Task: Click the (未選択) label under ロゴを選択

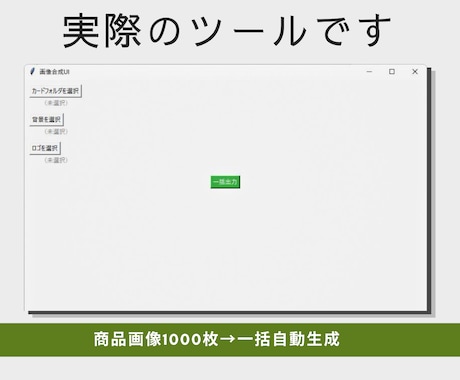Action: pyautogui.click(x=56, y=160)
